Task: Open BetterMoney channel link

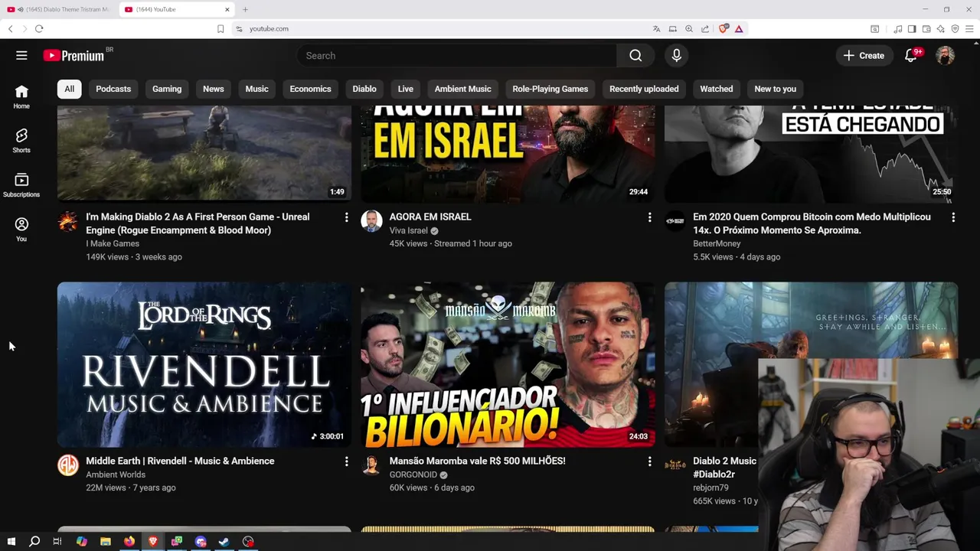Action: (x=717, y=243)
